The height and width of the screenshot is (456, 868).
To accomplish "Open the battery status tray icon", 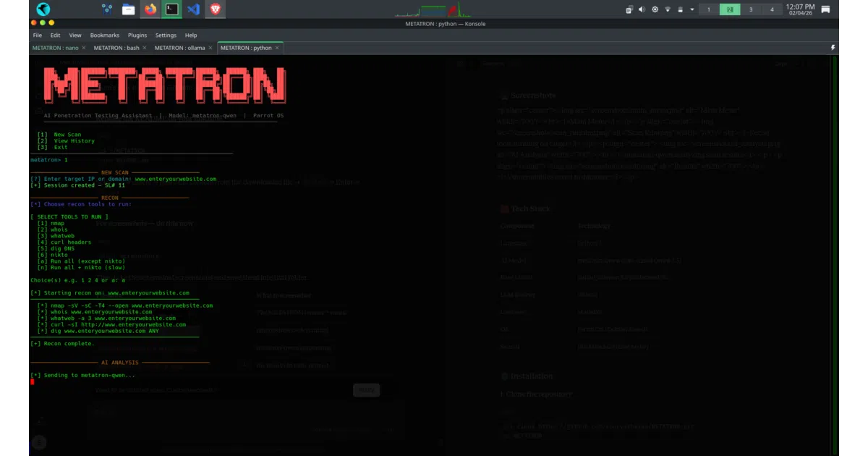I will click(680, 9).
